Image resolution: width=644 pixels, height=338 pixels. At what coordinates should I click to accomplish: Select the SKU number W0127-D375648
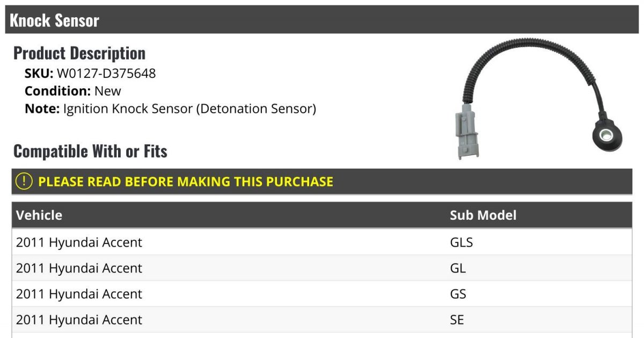pos(106,73)
